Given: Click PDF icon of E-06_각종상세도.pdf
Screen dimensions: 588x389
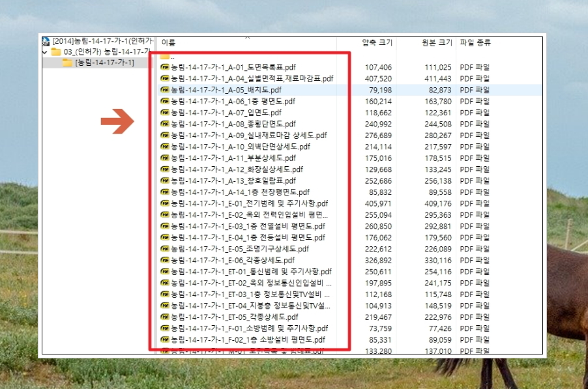Looking at the screenshot, I should pyautogui.click(x=165, y=260).
